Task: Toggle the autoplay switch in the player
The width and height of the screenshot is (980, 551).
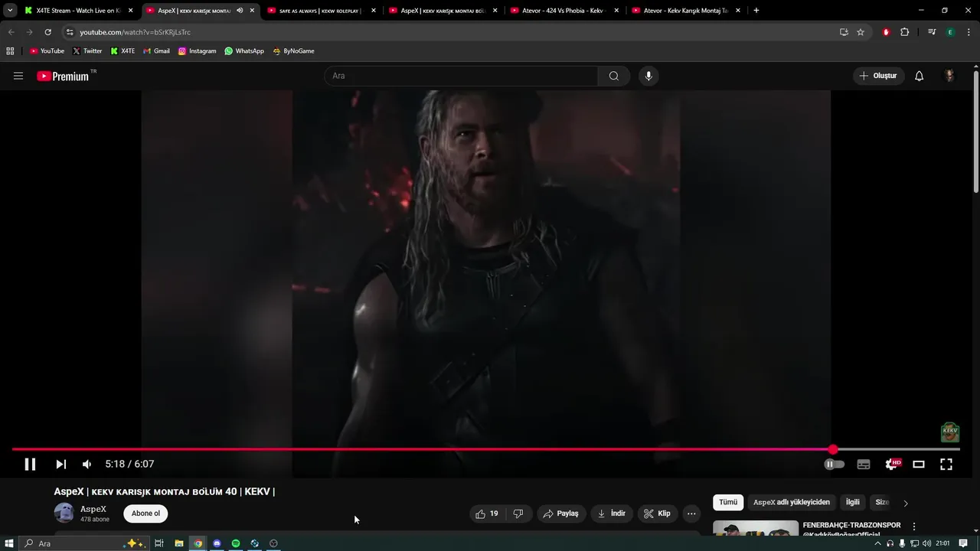Action: click(x=834, y=464)
